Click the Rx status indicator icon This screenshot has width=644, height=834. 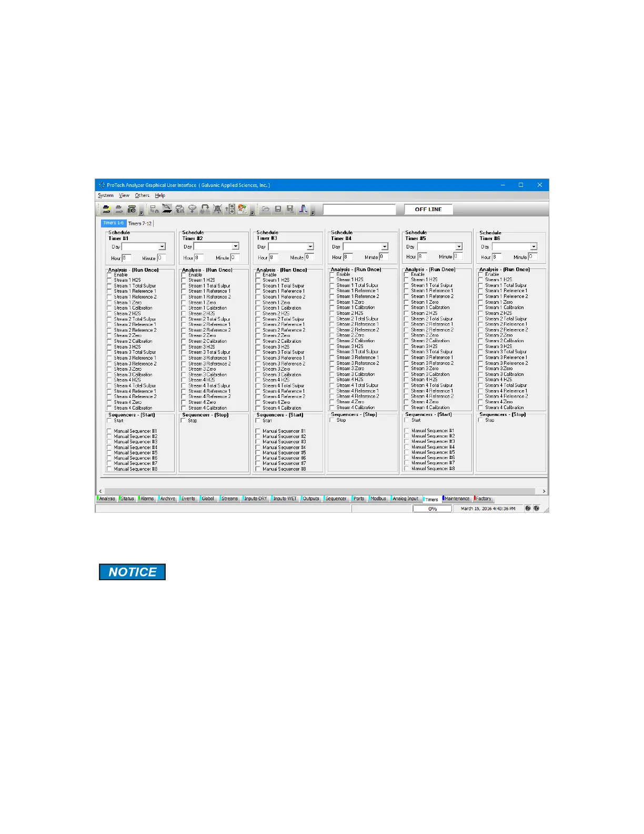[x=528, y=509]
